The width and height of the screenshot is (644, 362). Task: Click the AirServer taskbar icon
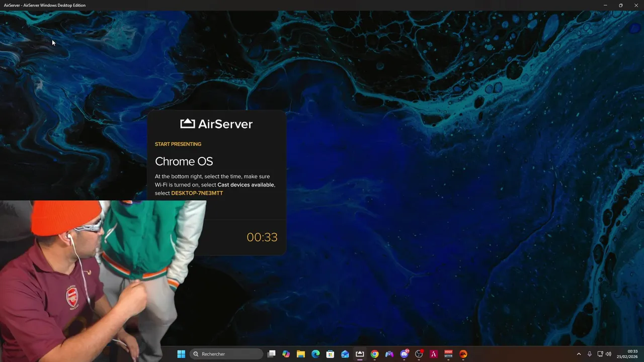pos(360,354)
